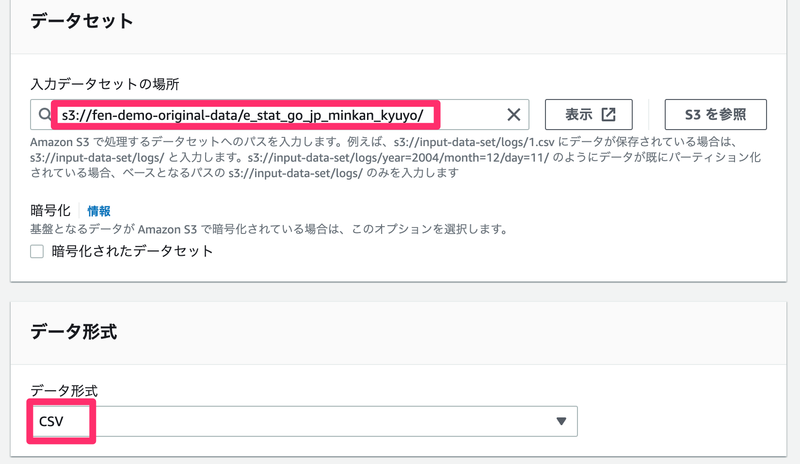Screen dimensions: 800x464
Task: Click the 暗号化 label text
Action: pos(50,210)
